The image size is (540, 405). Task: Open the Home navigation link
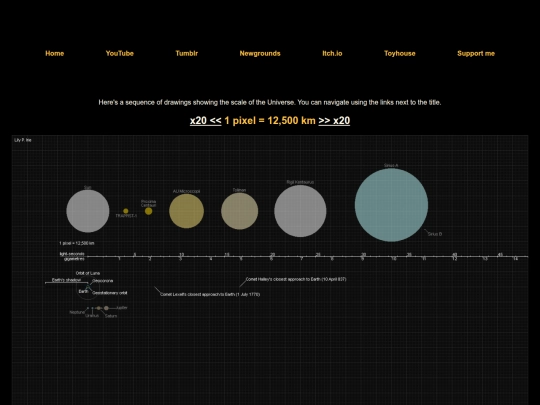tap(54, 53)
